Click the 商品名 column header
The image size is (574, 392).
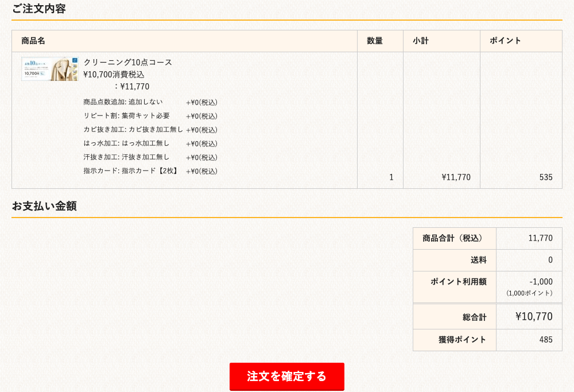point(33,41)
